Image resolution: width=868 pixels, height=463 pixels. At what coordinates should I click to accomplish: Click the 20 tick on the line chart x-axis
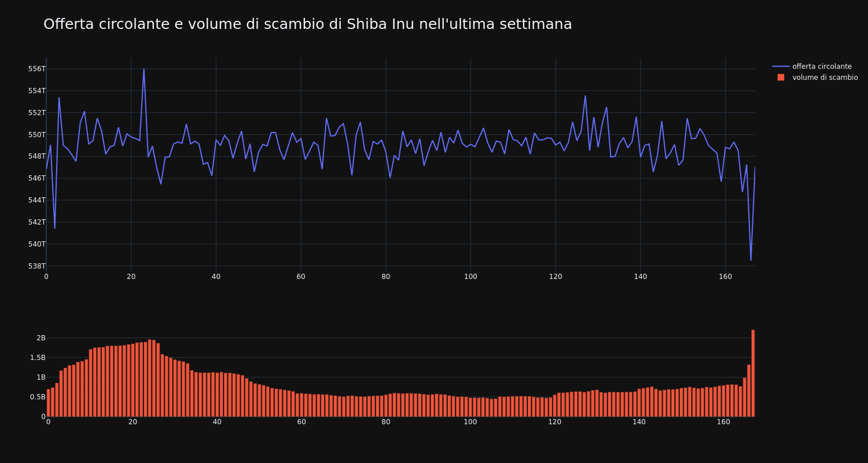[131, 277]
